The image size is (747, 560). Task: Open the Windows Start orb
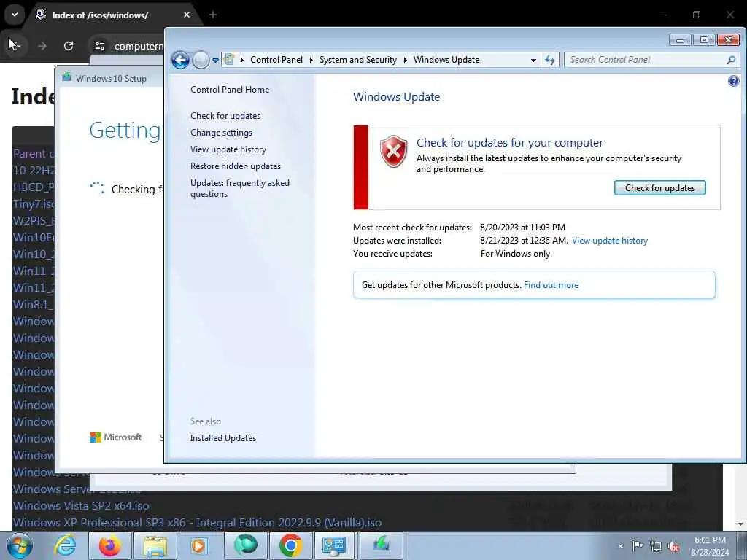coord(20,545)
